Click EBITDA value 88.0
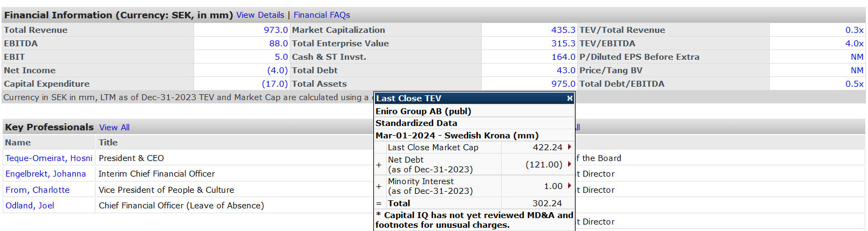Image resolution: width=868 pixels, height=231 pixels. tap(278, 44)
